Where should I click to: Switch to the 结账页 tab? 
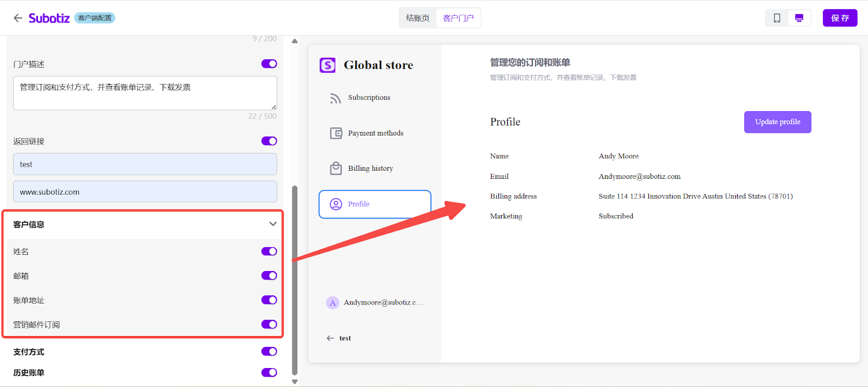pyautogui.click(x=418, y=18)
